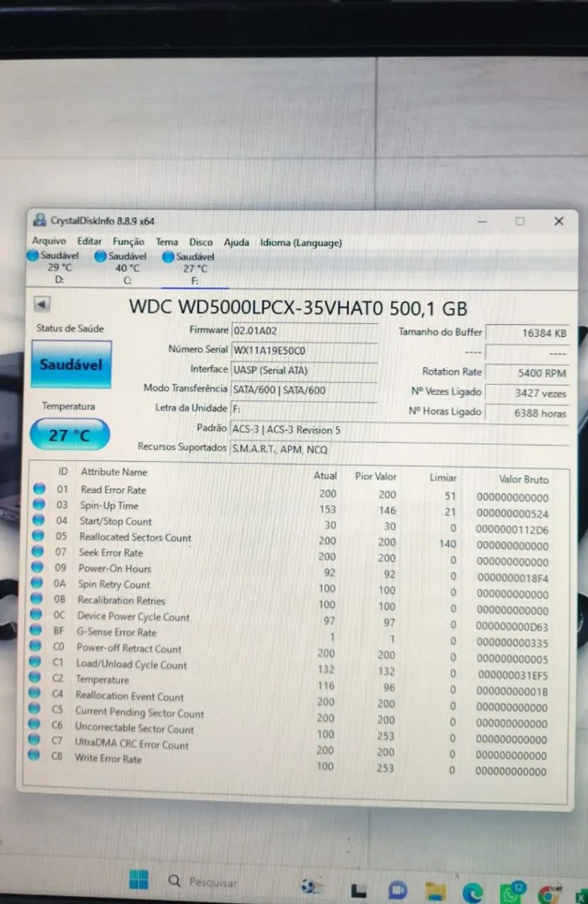Click the Saudável health status button
Screen dimensions: 588x904
[x=71, y=364]
